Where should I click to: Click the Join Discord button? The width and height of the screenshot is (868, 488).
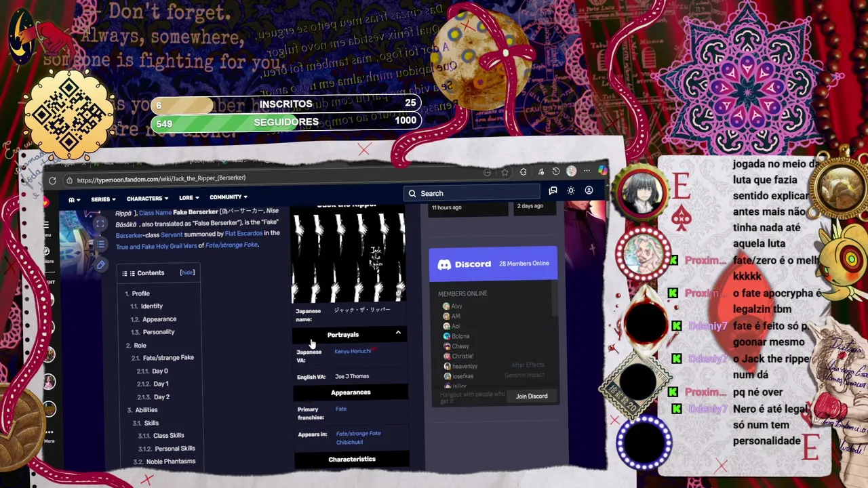pyautogui.click(x=532, y=396)
